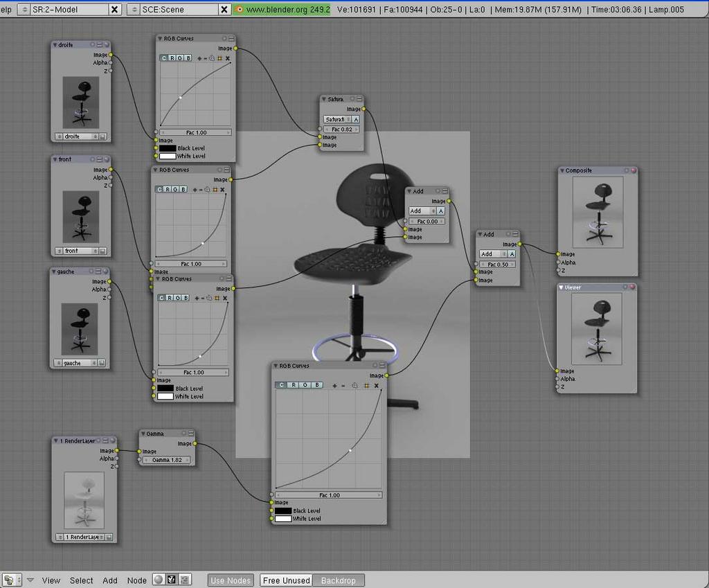Select G channel on Gamma-fed RGB Curves node
Screen dimensions: 709x588
click(x=305, y=385)
